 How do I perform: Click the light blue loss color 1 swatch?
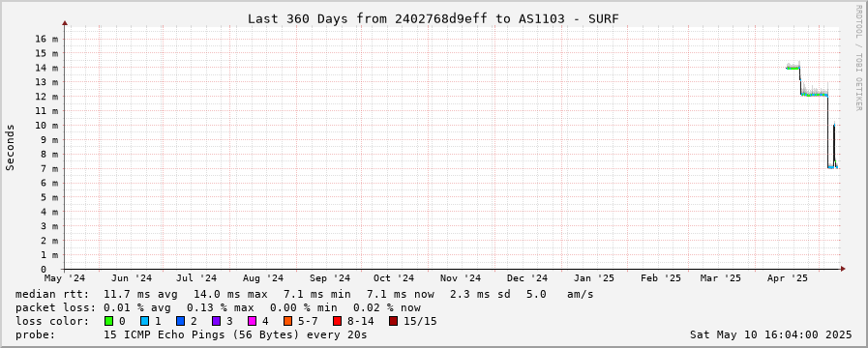click(144, 321)
